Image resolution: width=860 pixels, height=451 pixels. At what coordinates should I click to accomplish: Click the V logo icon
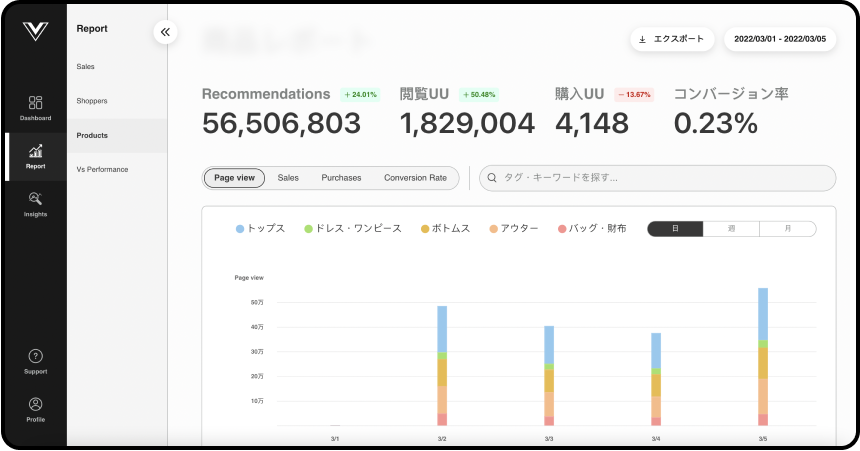click(x=36, y=31)
